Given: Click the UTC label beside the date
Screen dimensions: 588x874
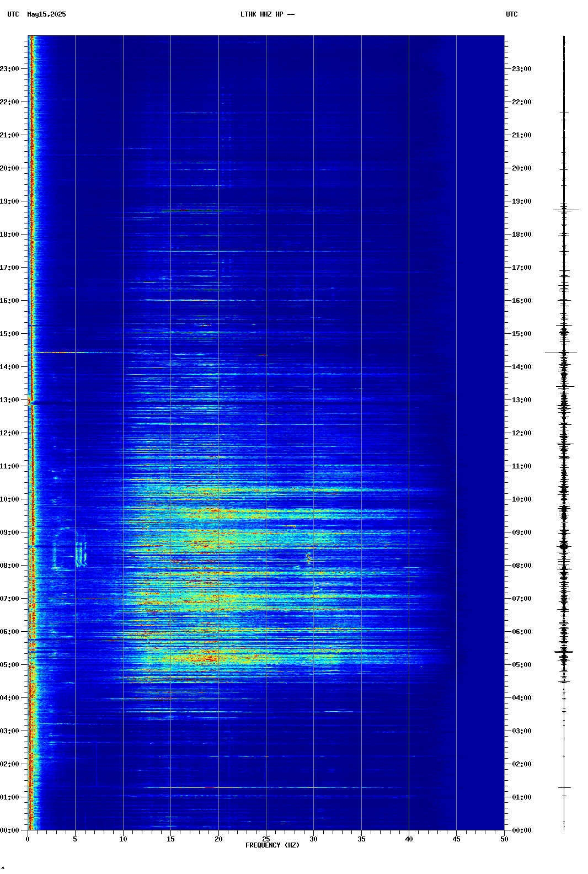Looking at the screenshot, I should coord(13,14).
